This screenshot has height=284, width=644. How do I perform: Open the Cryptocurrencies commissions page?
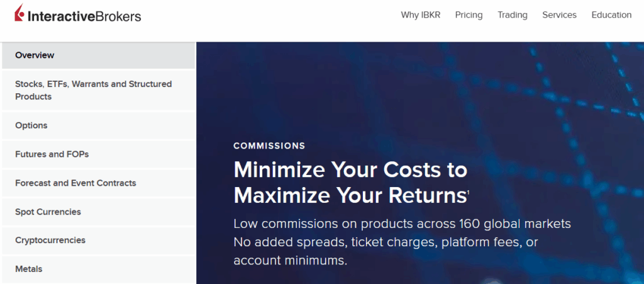click(x=50, y=241)
